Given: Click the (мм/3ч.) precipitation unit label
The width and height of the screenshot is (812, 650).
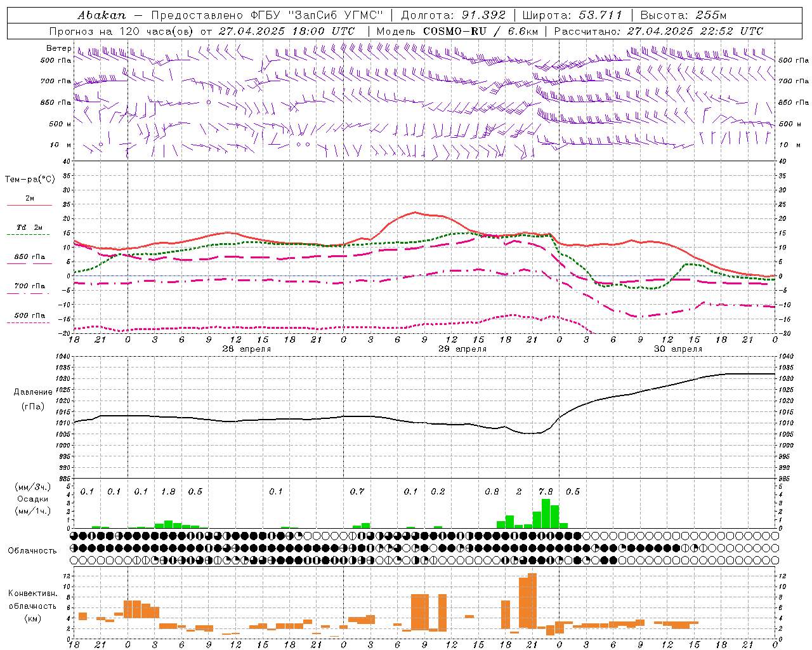Looking at the screenshot, I should click(x=33, y=487).
